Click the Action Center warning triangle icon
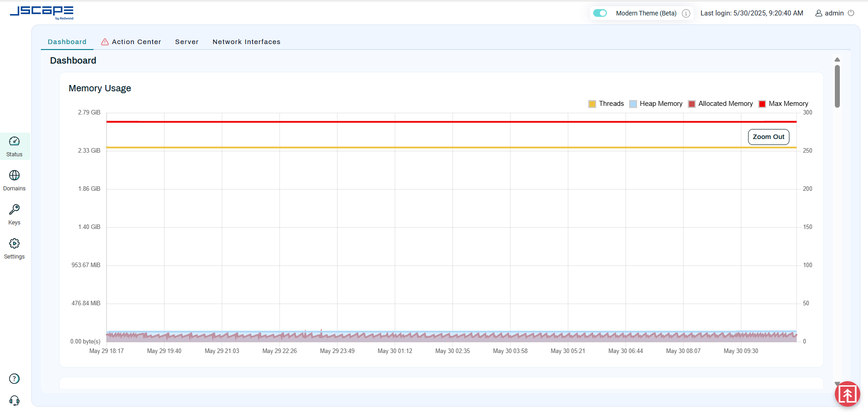868x413 pixels. point(105,42)
